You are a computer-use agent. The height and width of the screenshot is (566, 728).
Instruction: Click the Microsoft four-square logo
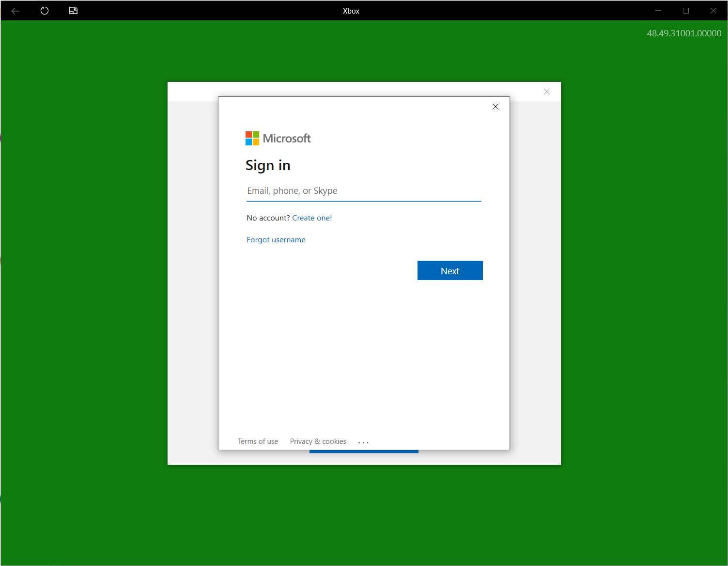(252, 138)
